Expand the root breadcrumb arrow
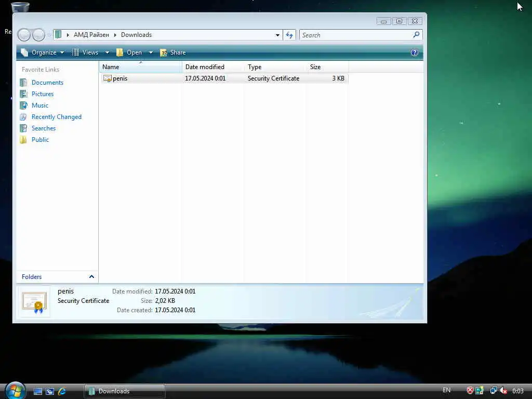Viewport: 532px width, 399px height. (x=68, y=35)
